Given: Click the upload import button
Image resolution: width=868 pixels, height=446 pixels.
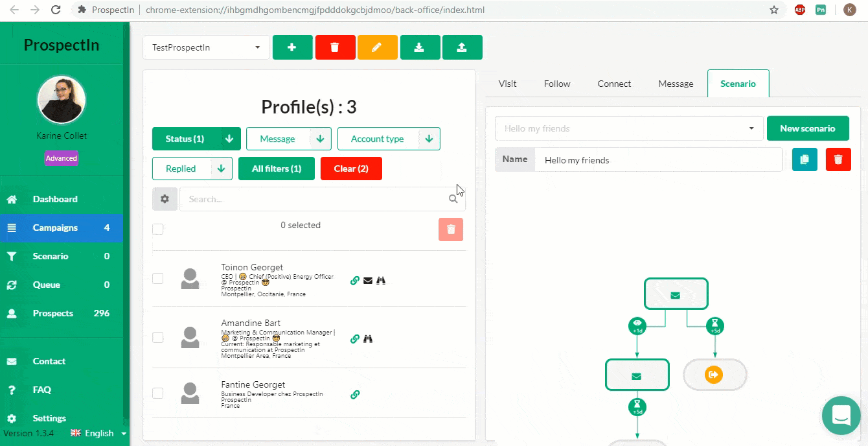Looking at the screenshot, I should click(462, 47).
